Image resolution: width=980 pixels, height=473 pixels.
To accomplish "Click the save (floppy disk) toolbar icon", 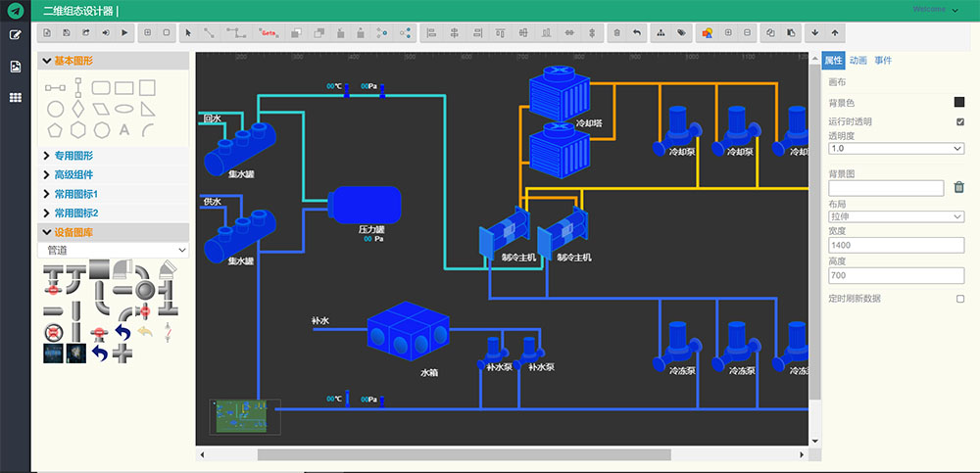I will tap(67, 32).
